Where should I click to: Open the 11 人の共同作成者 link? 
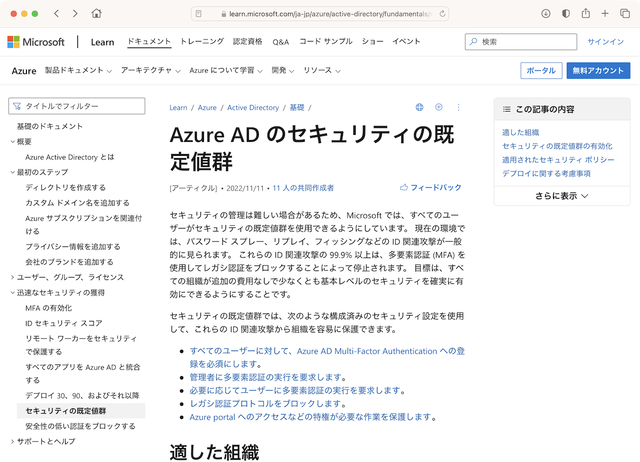(x=303, y=188)
